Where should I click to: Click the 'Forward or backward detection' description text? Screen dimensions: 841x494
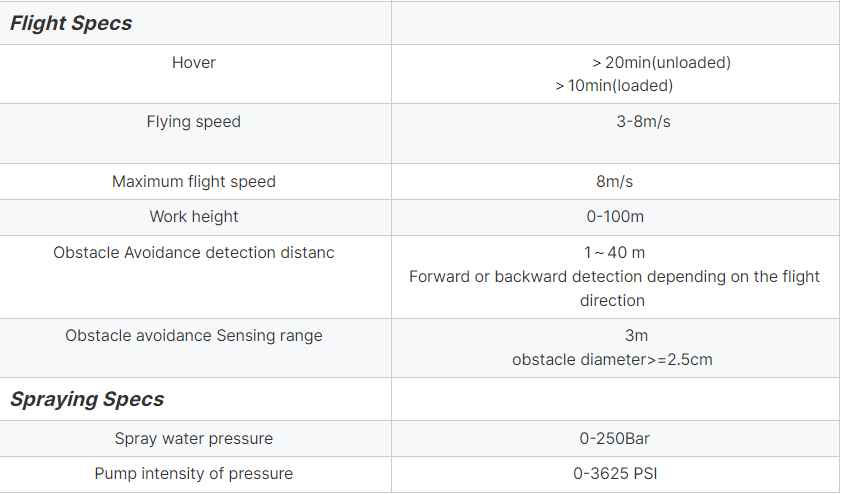(614, 277)
